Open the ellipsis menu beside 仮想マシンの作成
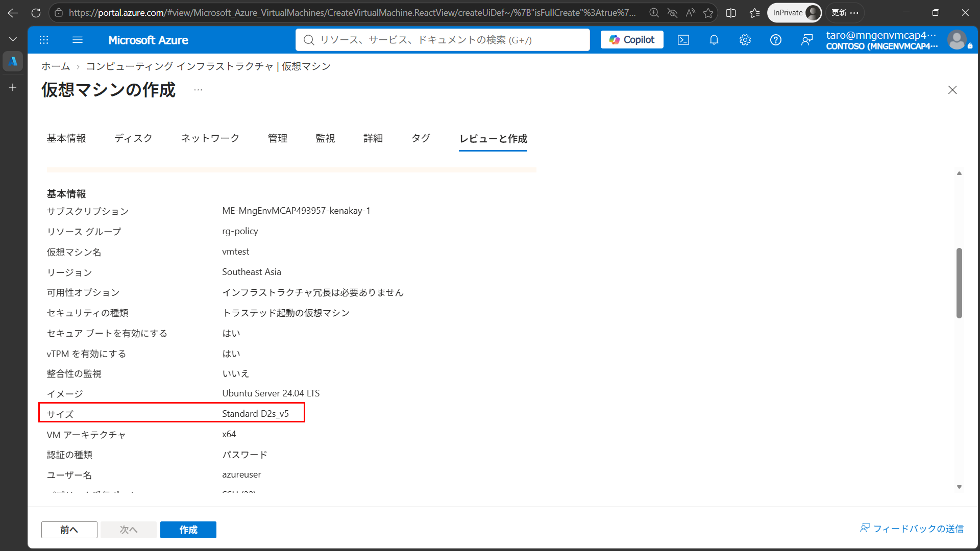 coord(198,90)
